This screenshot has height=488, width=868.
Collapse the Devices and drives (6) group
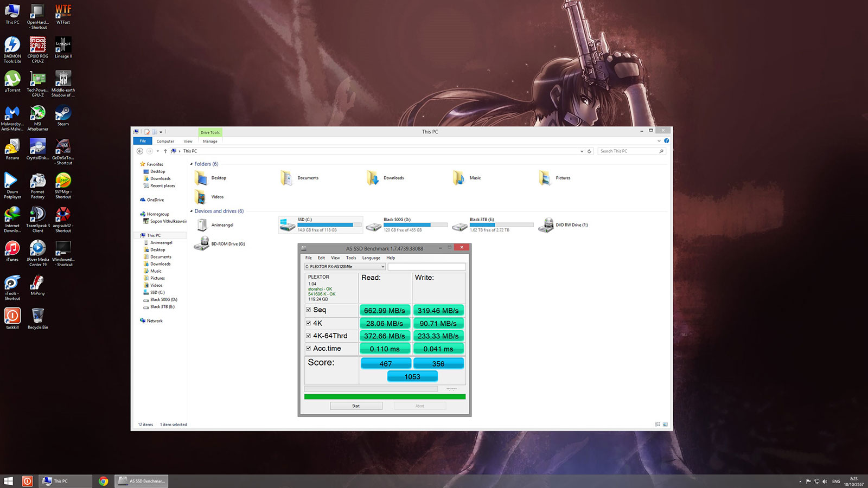[192, 211]
